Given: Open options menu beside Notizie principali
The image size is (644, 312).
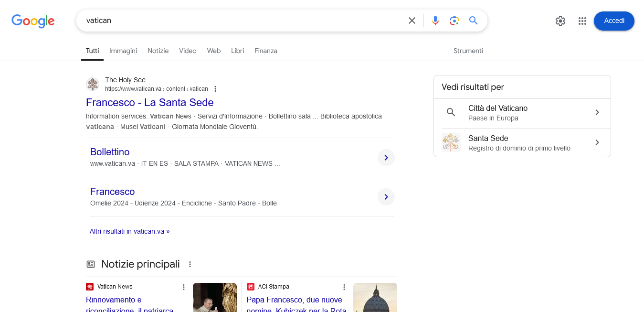Looking at the screenshot, I should (190, 264).
